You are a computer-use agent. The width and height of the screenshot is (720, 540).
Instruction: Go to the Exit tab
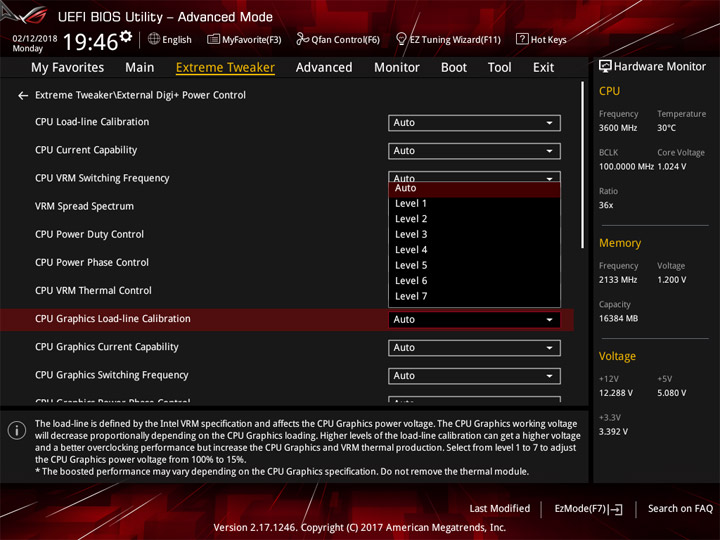tap(543, 68)
